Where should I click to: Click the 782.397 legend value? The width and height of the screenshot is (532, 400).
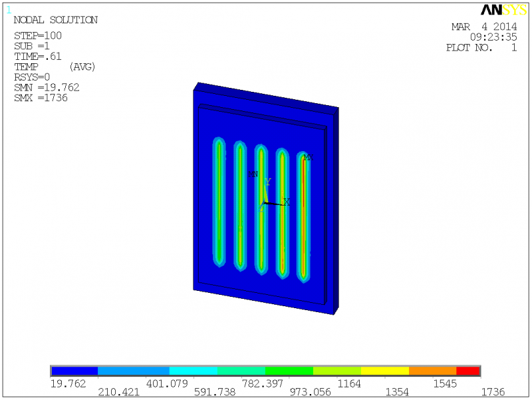[262, 384]
